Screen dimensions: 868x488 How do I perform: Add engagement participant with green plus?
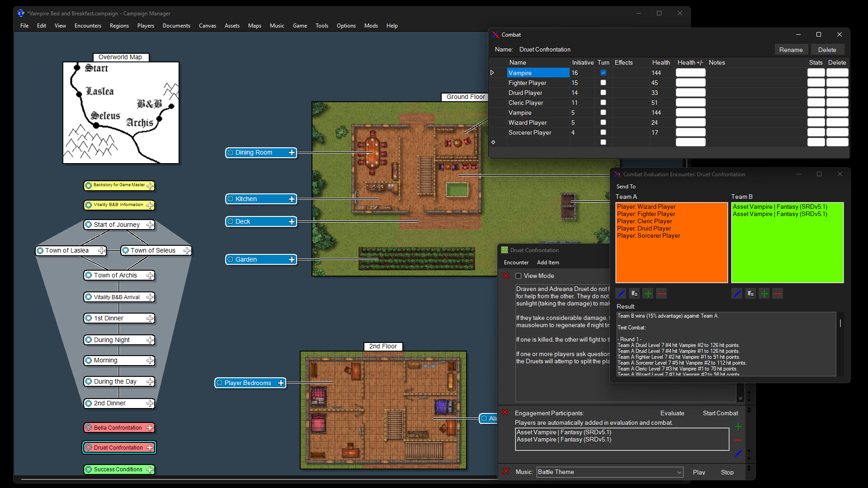point(738,427)
